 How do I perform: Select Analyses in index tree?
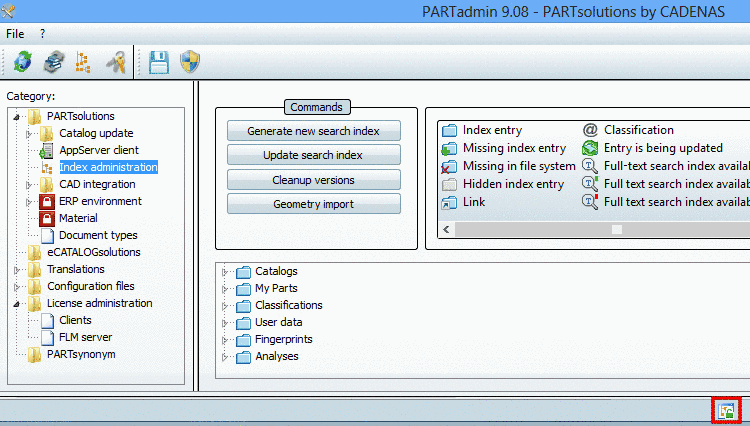(x=277, y=356)
